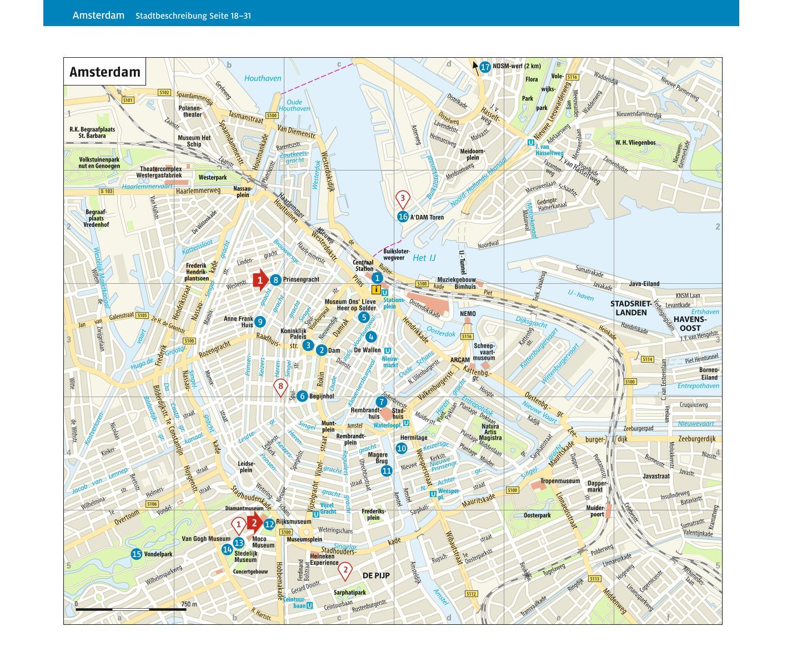Click blue marker 1 at Centraal Station

(377, 278)
